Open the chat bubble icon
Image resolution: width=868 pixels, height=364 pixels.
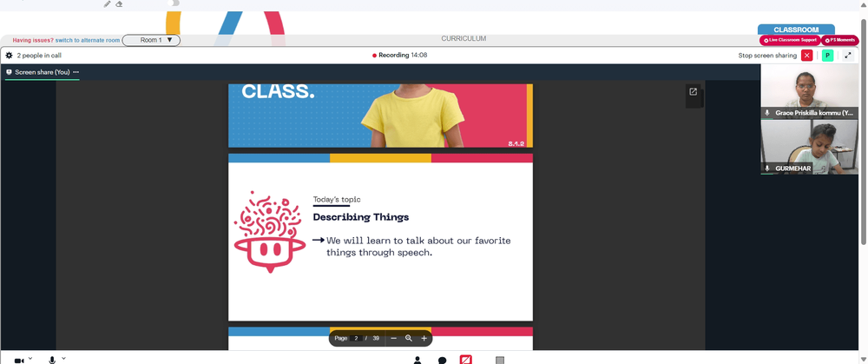(x=443, y=361)
